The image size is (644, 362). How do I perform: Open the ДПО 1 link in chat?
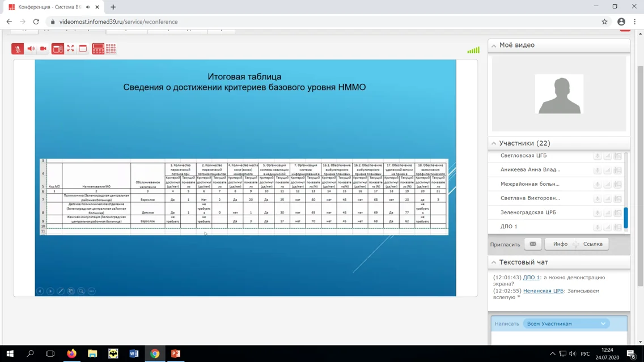[531, 278]
